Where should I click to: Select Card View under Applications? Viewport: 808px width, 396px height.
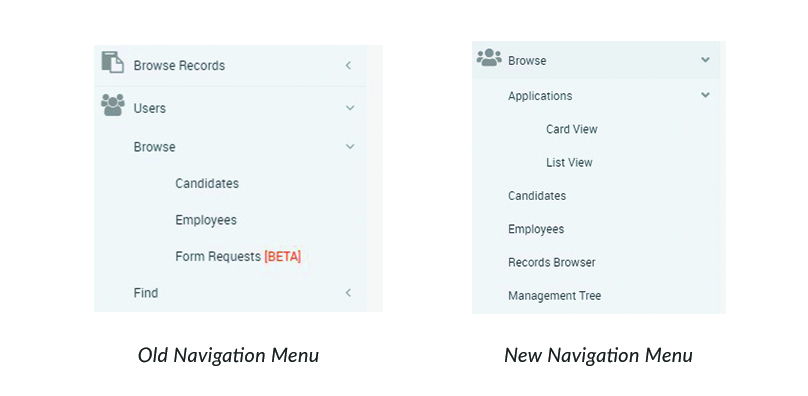click(571, 129)
